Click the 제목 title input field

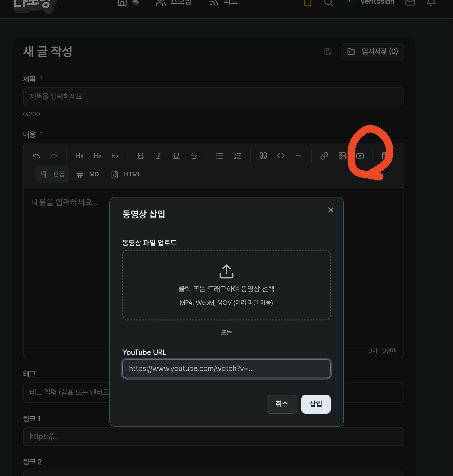coord(213,97)
